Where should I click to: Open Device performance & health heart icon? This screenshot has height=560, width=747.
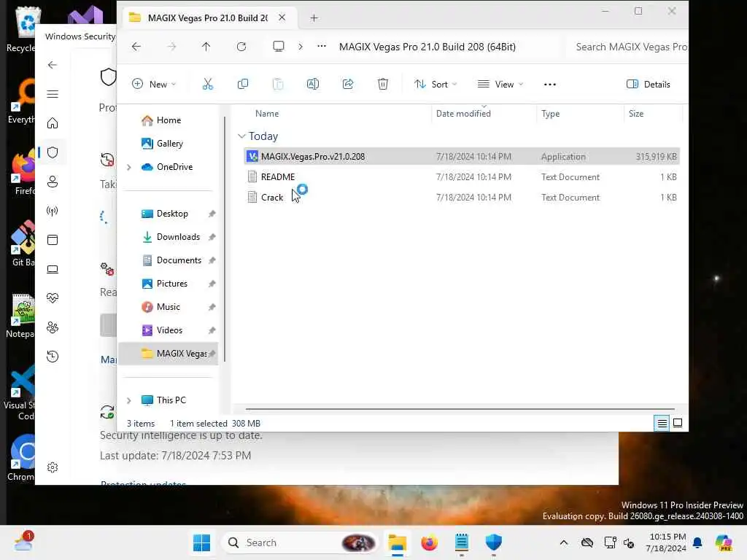pos(53,298)
